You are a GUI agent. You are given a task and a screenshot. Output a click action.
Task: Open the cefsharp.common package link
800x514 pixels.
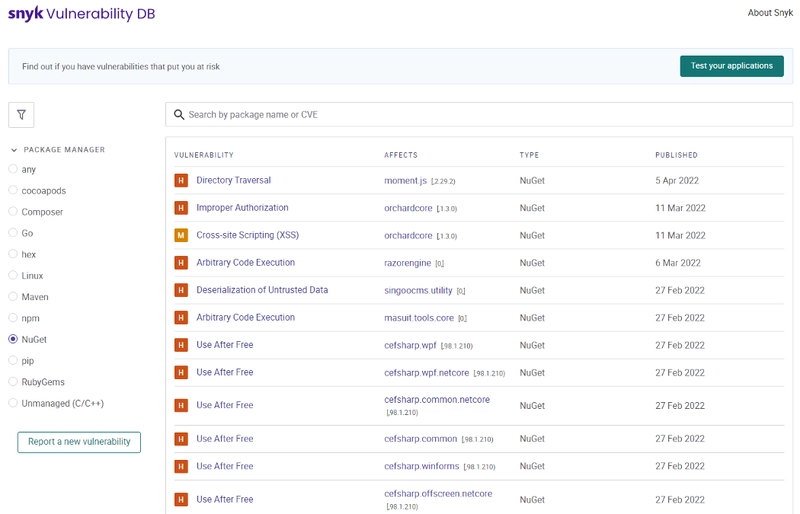[420, 439]
